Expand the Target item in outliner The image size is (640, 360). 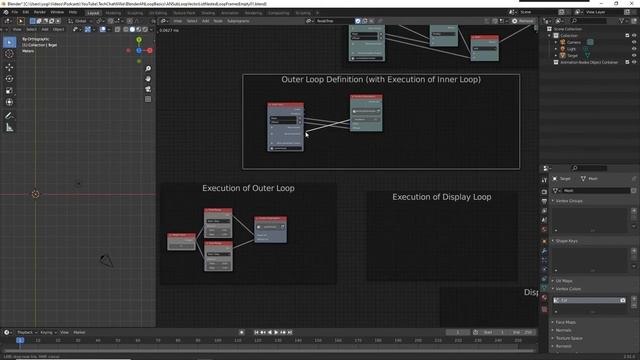556,55
